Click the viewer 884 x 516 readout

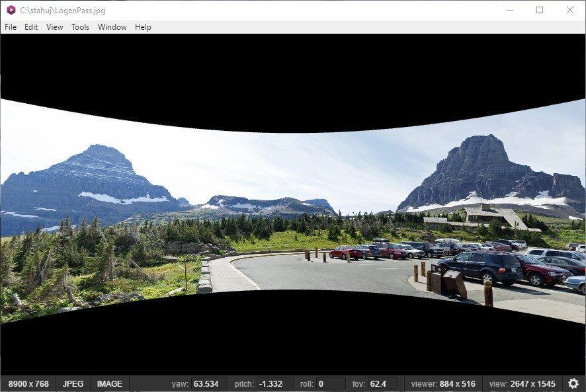443,384
